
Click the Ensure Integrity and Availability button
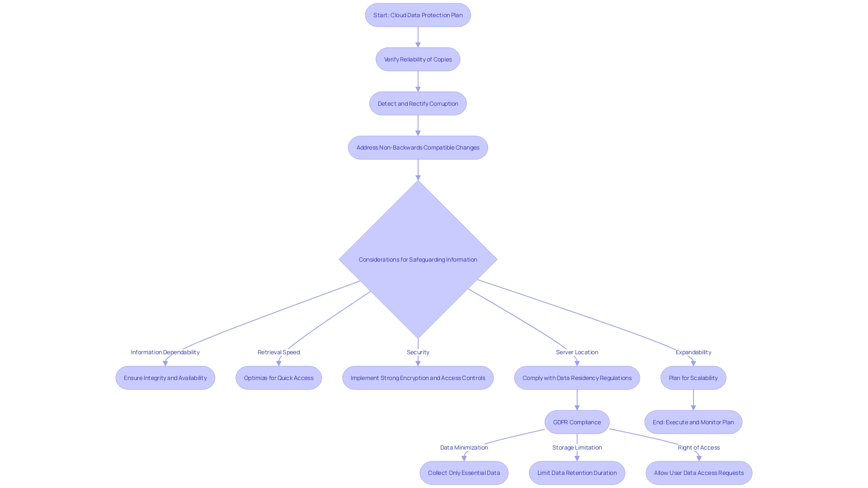[x=165, y=377]
